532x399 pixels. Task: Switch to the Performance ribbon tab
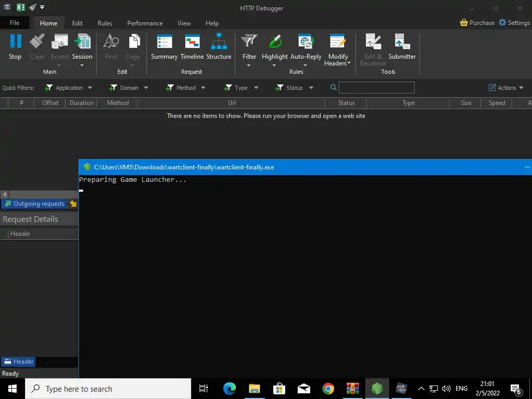point(145,23)
